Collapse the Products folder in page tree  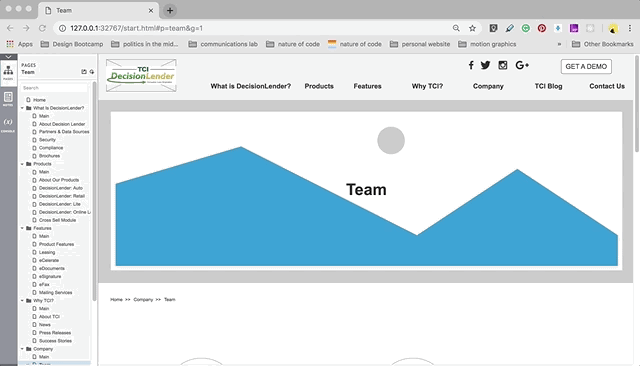pyautogui.click(x=22, y=164)
